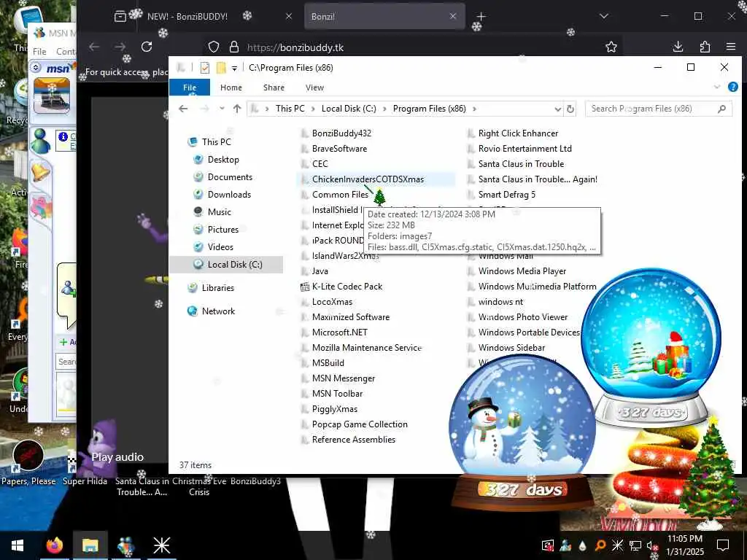Expand the chevron after Program Files (x86) breadcrumb

[x=474, y=109]
